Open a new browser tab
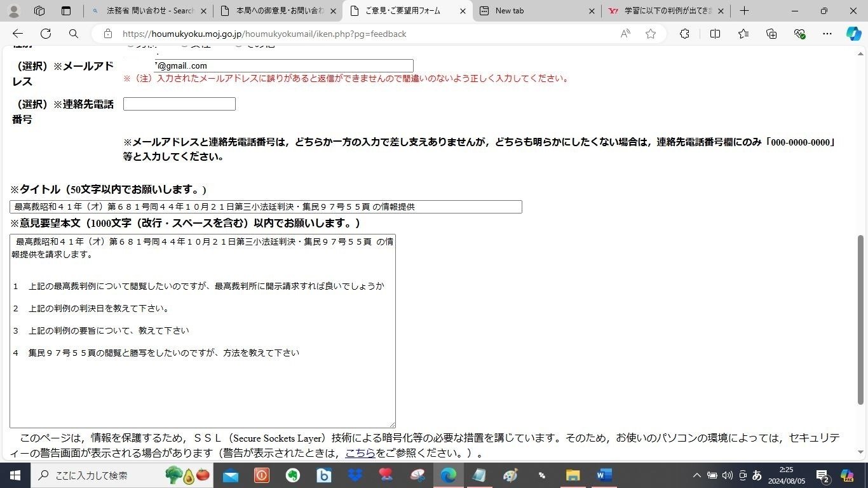 point(744,11)
